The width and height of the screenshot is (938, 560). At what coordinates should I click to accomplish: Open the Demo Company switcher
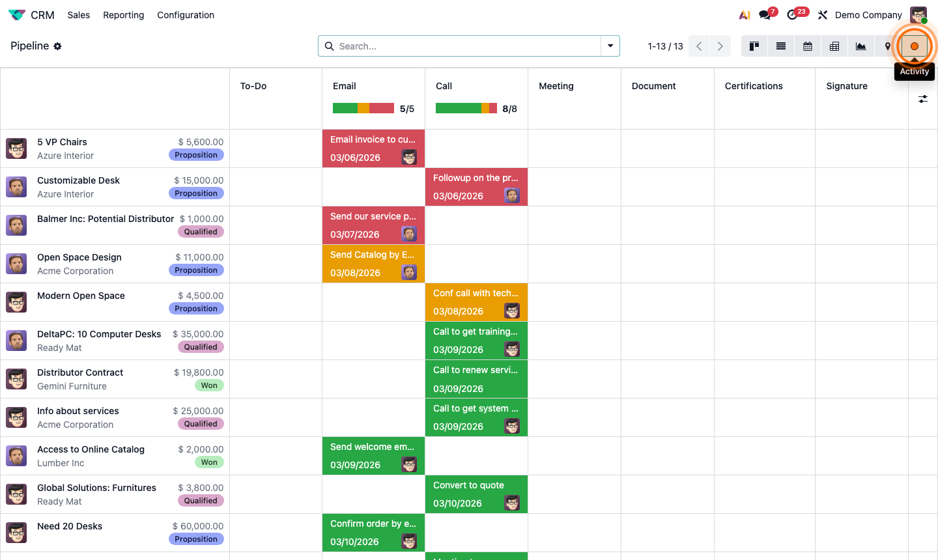[868, 14]
